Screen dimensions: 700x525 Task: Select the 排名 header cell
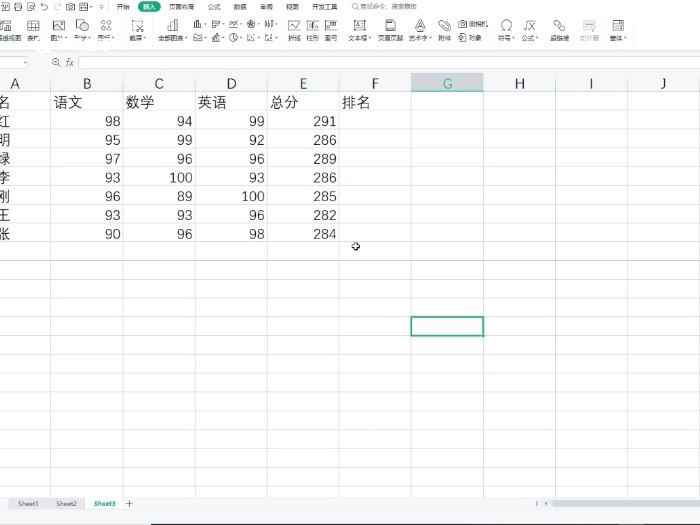click(x=375, y=102)
